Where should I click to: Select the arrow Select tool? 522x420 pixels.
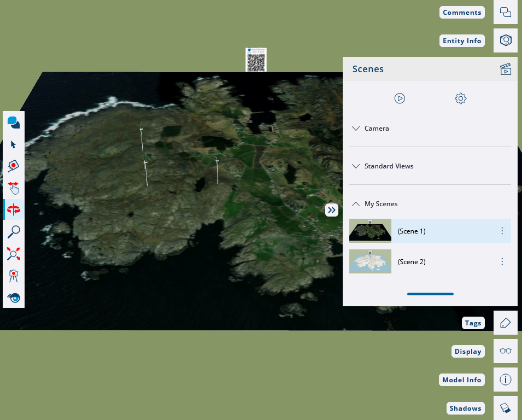(x=14, y=144)
